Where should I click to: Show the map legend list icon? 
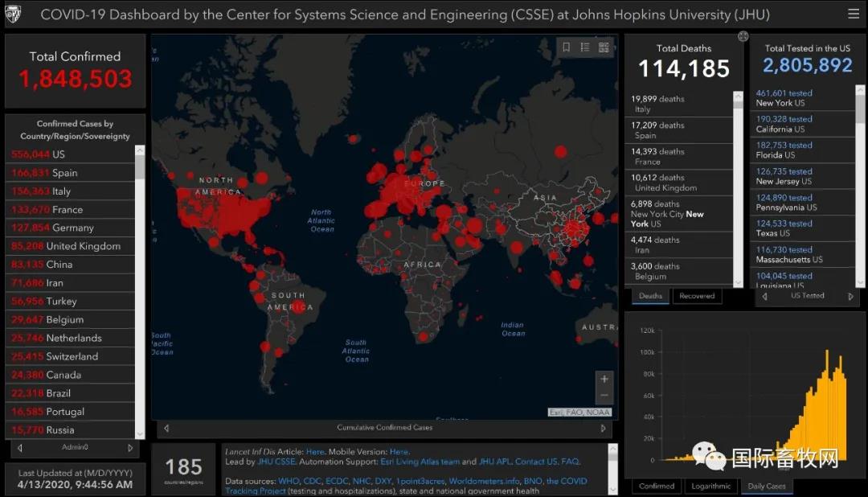tap(585, 47)
